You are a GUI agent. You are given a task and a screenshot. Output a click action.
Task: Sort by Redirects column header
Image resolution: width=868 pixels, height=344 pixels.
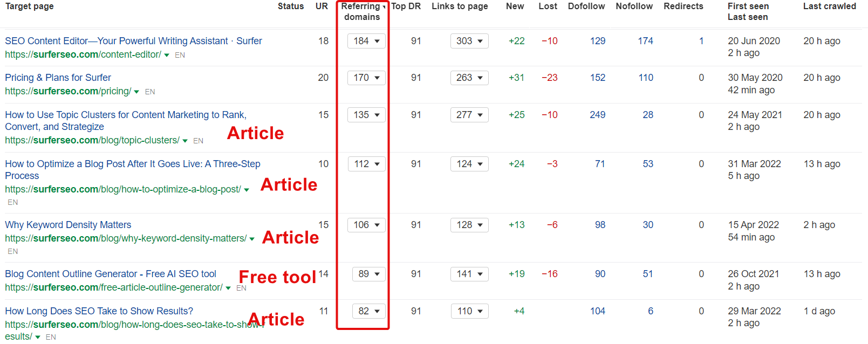click(x=684, y=6)
